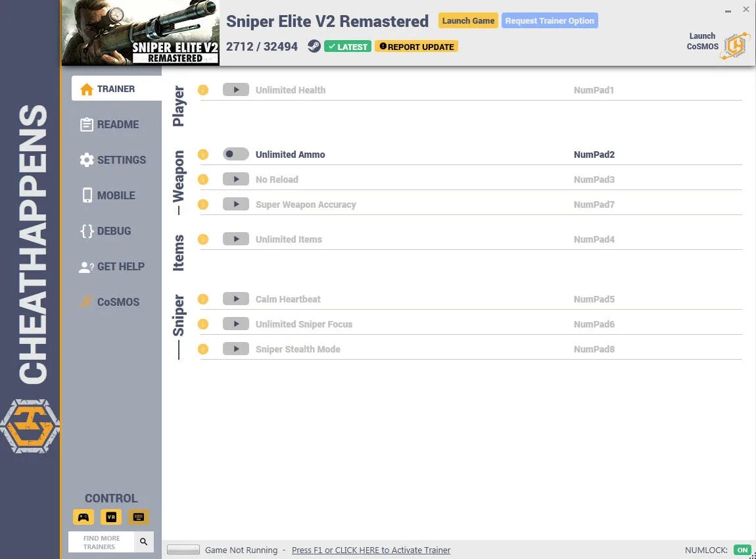Turn on Sniper Stealth Mode toggle
The image size is (756, 559).
[x=236, y=349]
